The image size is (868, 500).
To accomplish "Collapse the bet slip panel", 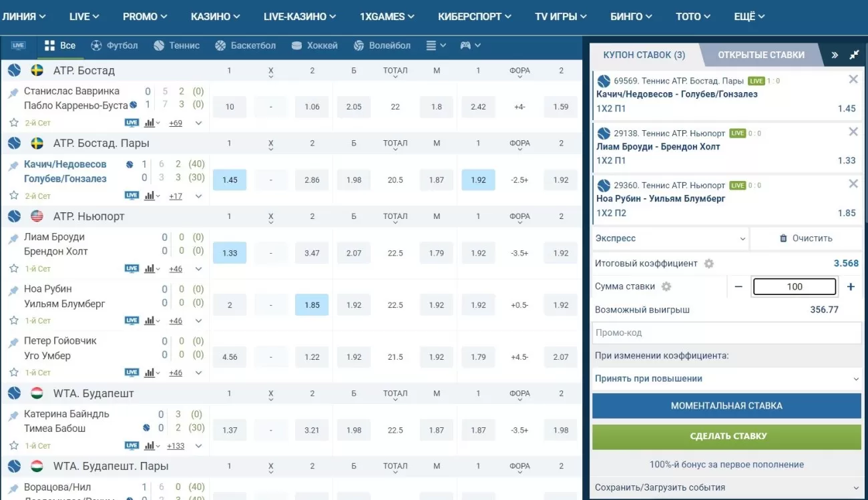I will (x=854, y=55).
